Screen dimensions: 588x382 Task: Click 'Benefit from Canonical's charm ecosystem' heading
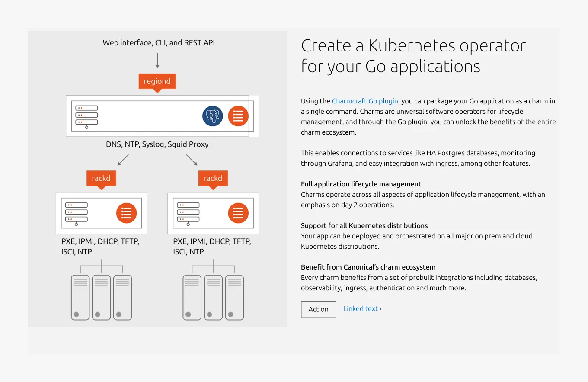tap(368, 267)
